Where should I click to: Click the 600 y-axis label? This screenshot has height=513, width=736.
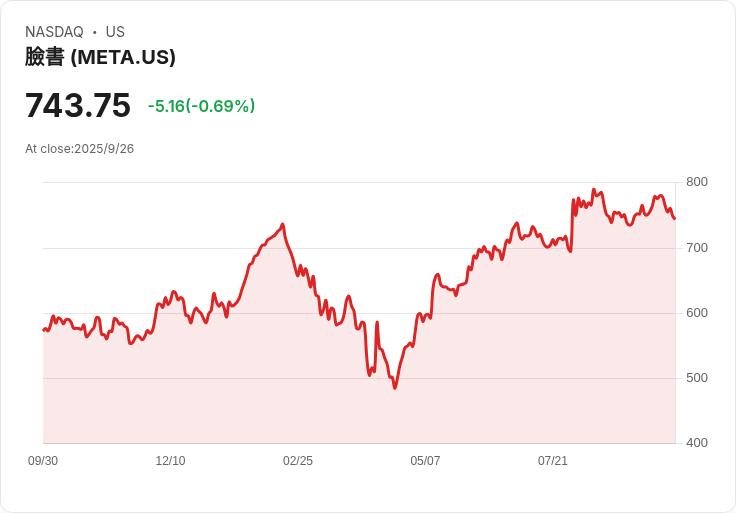(696, 313)
